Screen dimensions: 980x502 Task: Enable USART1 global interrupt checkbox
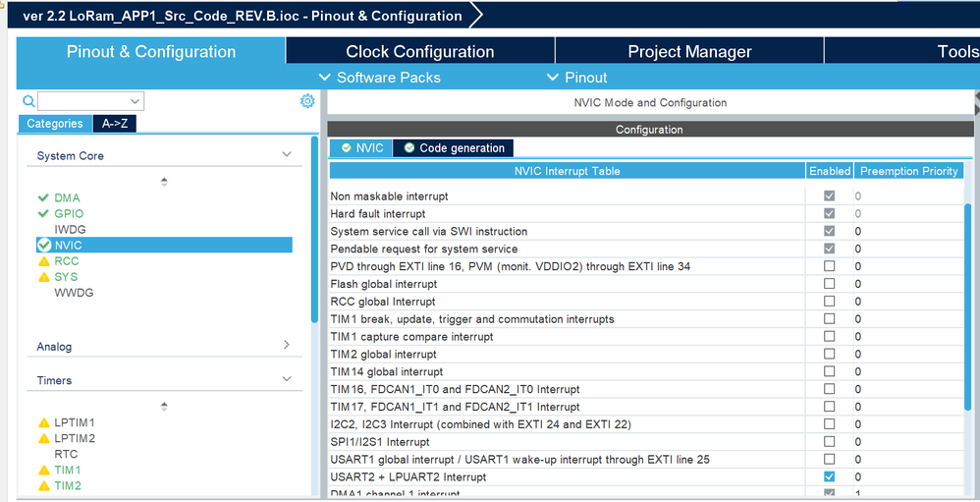pyautogui.click(x=829, y=459)
